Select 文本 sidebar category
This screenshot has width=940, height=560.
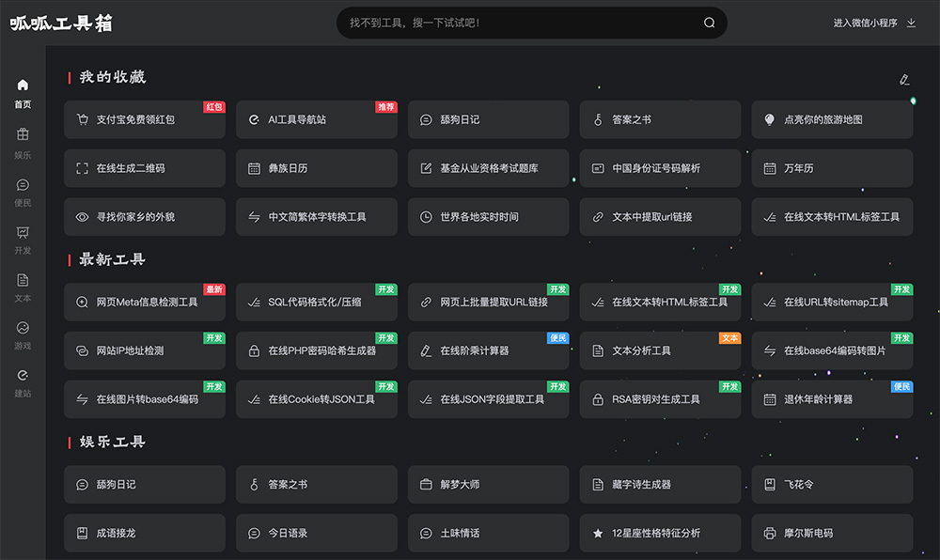23,288
